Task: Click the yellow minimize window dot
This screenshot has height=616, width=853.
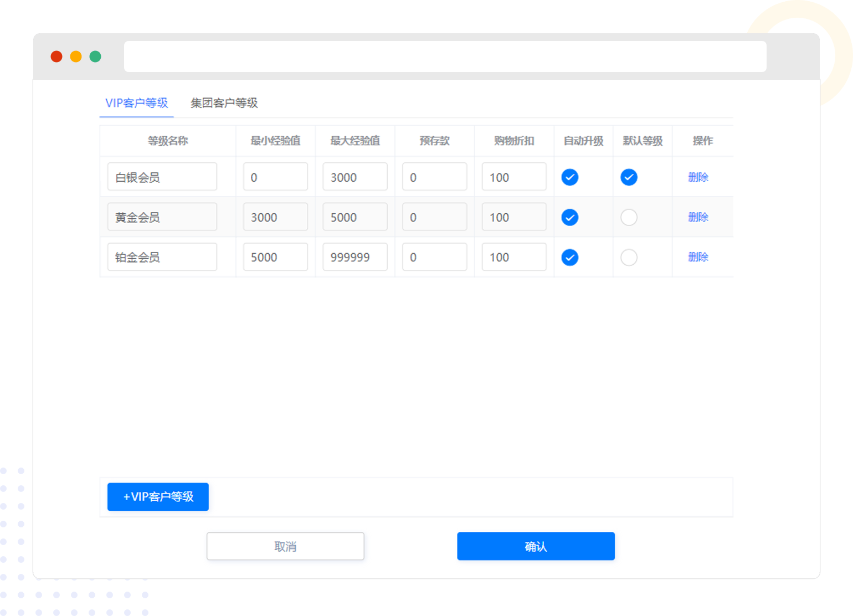Action: click(76, 57)
